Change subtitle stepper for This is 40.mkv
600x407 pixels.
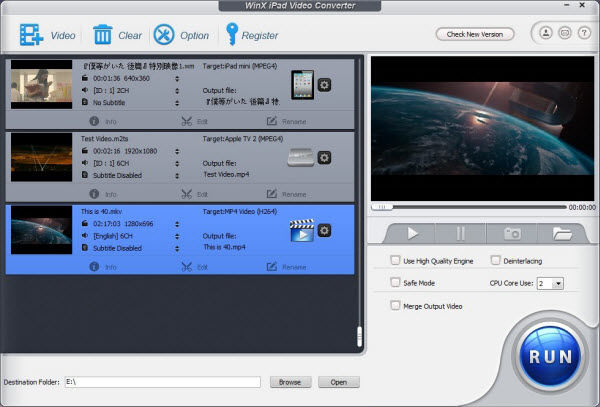click(x=177, y=248)
